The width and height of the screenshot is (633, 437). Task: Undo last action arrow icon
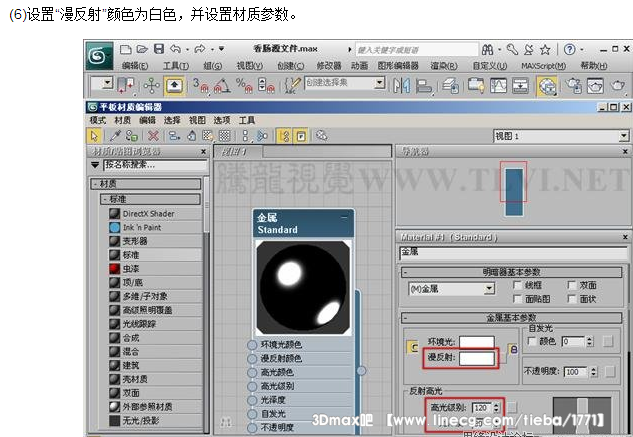click(x=175, y=49)
